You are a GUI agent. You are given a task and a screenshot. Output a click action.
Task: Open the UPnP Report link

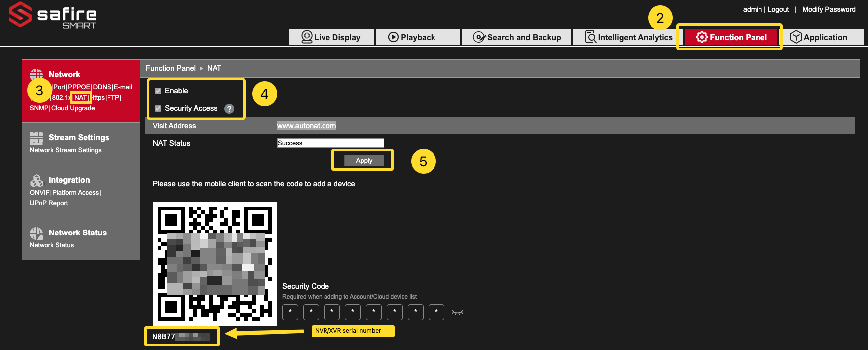[49, 203]
